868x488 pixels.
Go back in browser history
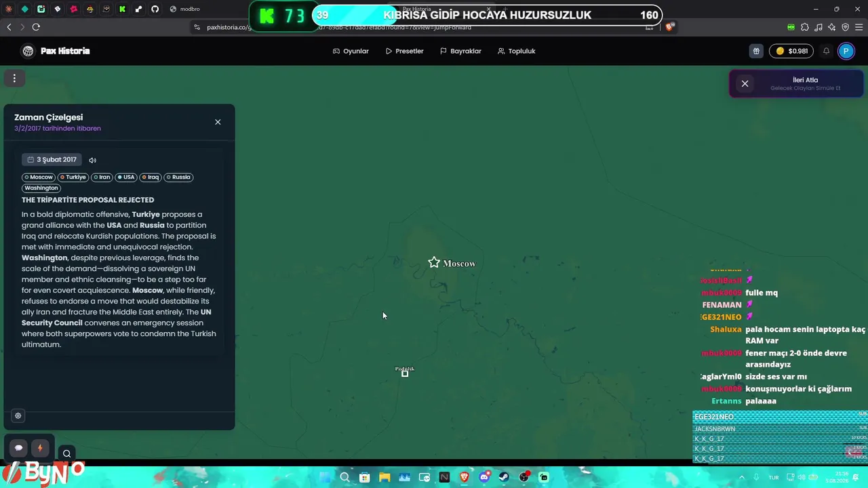click(9, 27)
